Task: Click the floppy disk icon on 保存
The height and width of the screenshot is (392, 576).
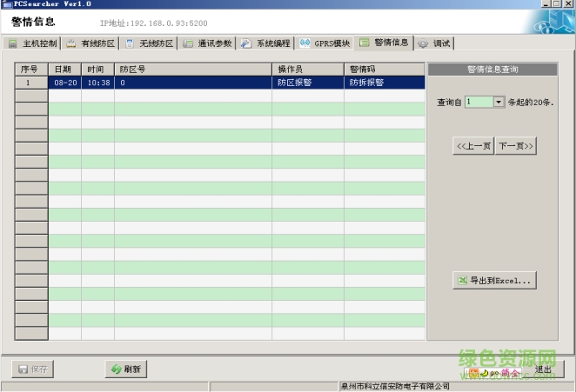Action: tap(23, 369)
